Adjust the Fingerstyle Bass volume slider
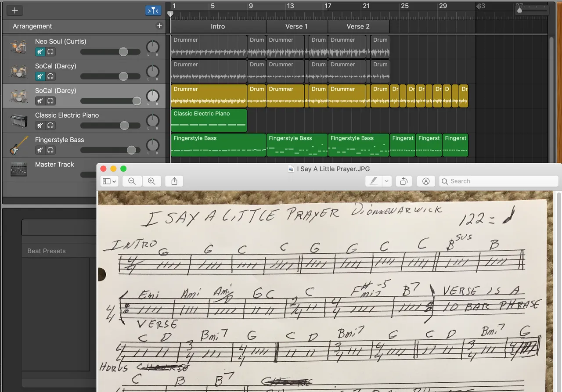The width and height of the screenshot is (562, 392). point(110,150)
